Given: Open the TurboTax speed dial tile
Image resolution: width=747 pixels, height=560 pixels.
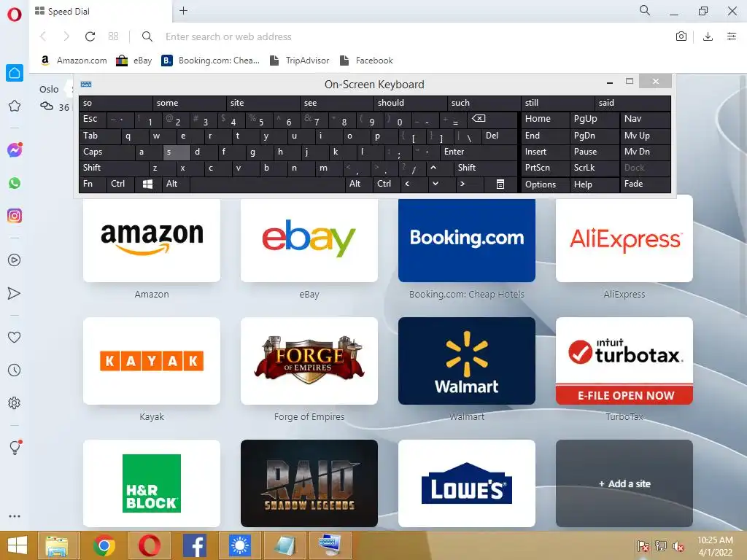Looking at the screenshot, I should 624,361.
